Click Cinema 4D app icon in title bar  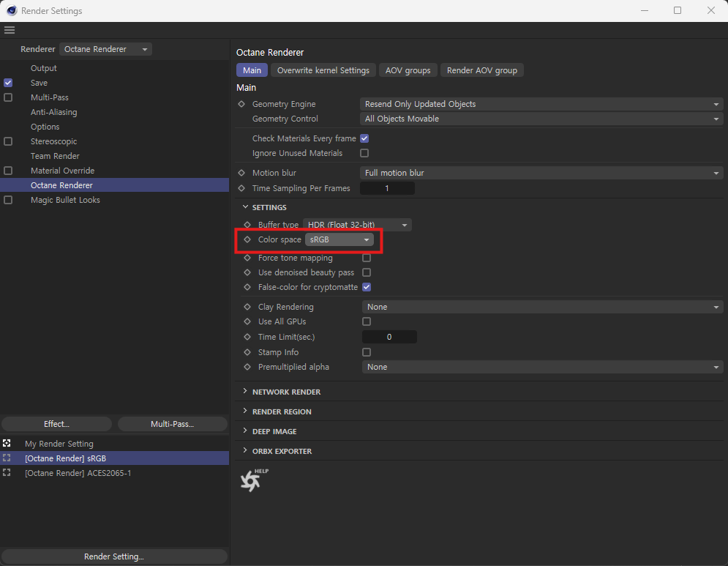11,10
